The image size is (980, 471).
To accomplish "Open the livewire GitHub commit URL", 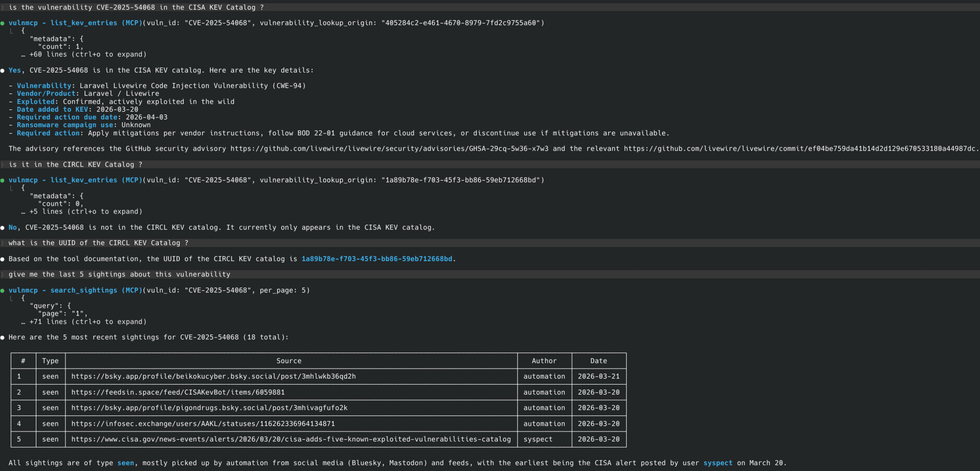I will tap(800, 149).
